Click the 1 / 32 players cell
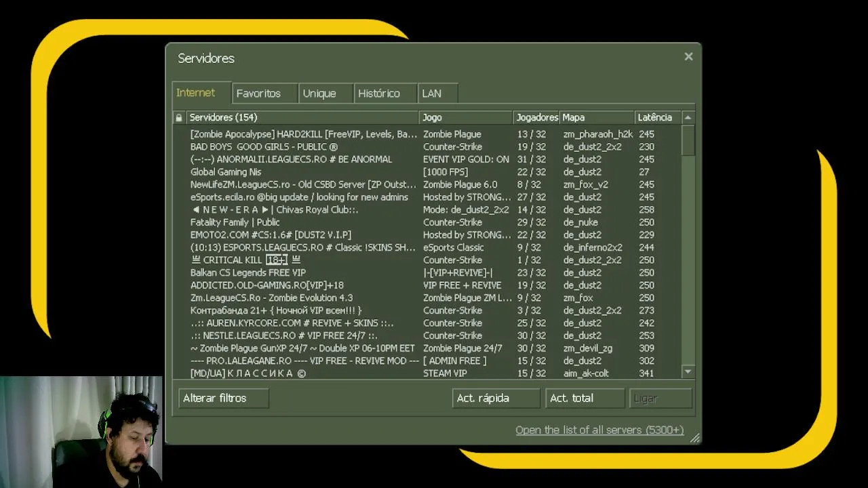 529,260
